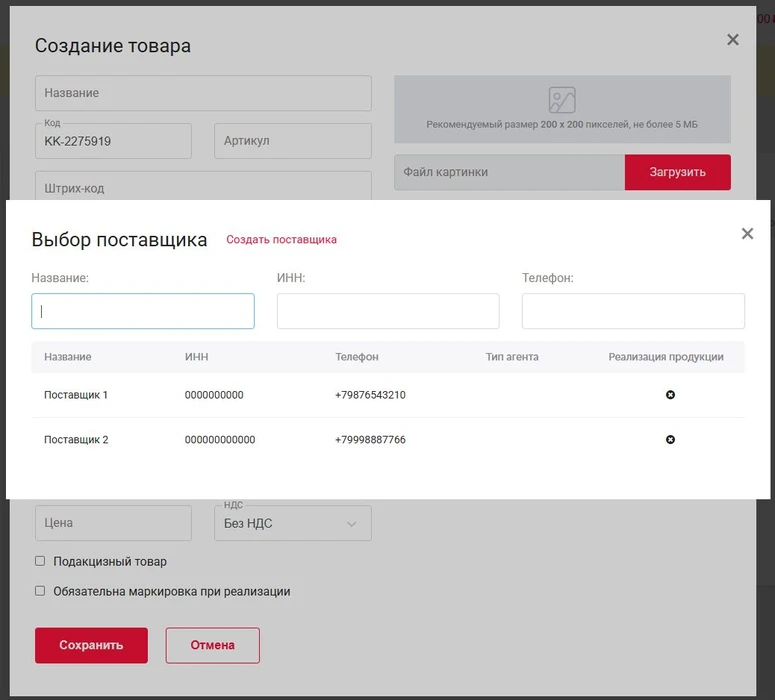Toggle Обязательна маркировка при реализации checkbox
The width and height of the screenshot is (775, 700).
(x=40, y=591)
